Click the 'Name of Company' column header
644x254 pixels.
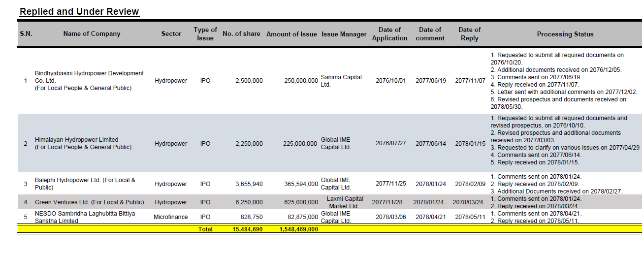[x=92, y=34]
